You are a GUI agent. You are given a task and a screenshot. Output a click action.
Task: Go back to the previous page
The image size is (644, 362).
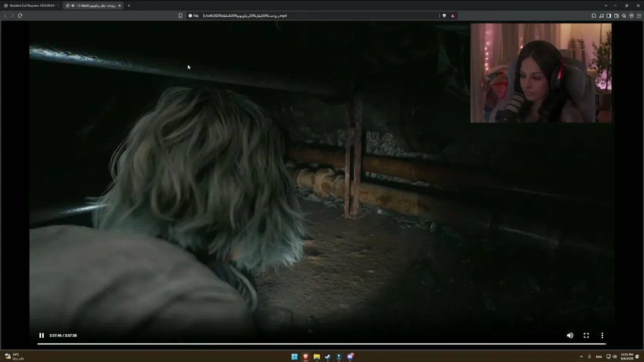(x=6, y=16)
